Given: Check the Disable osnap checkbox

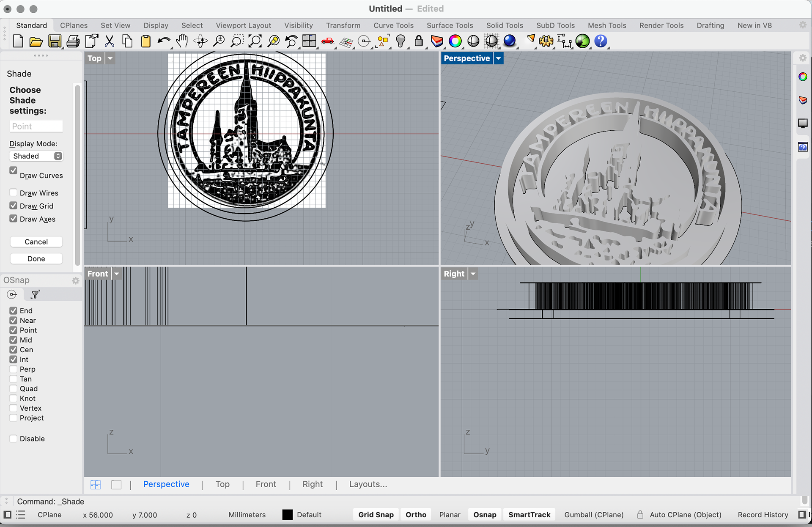Looking at the screenshot, I should pos(14,439).
